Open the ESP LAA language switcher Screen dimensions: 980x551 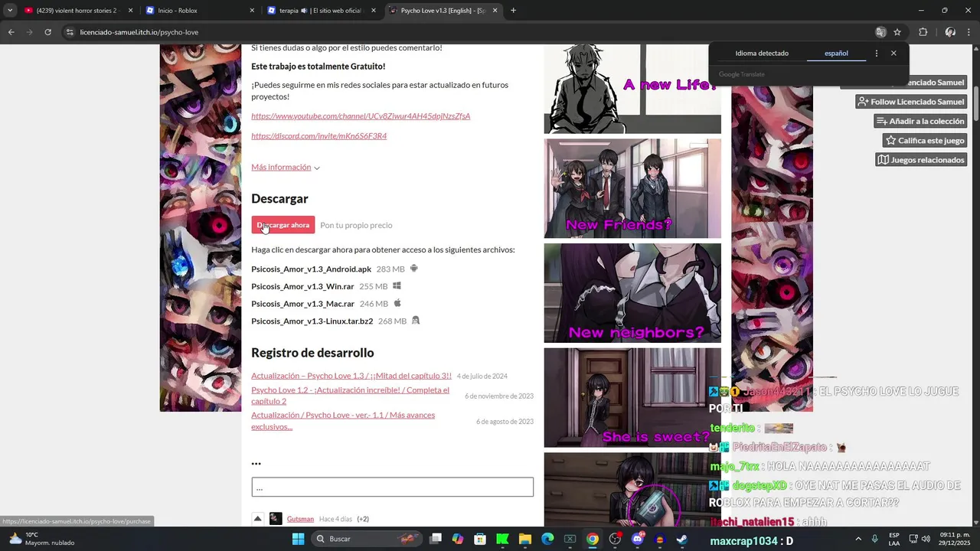894,539
